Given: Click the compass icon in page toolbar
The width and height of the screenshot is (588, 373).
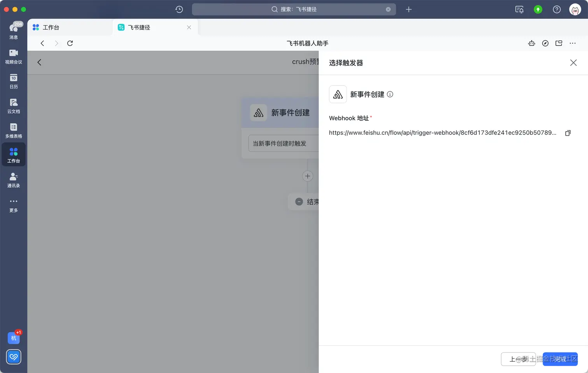Looking at the screenshot, I should tap(545, 43).
